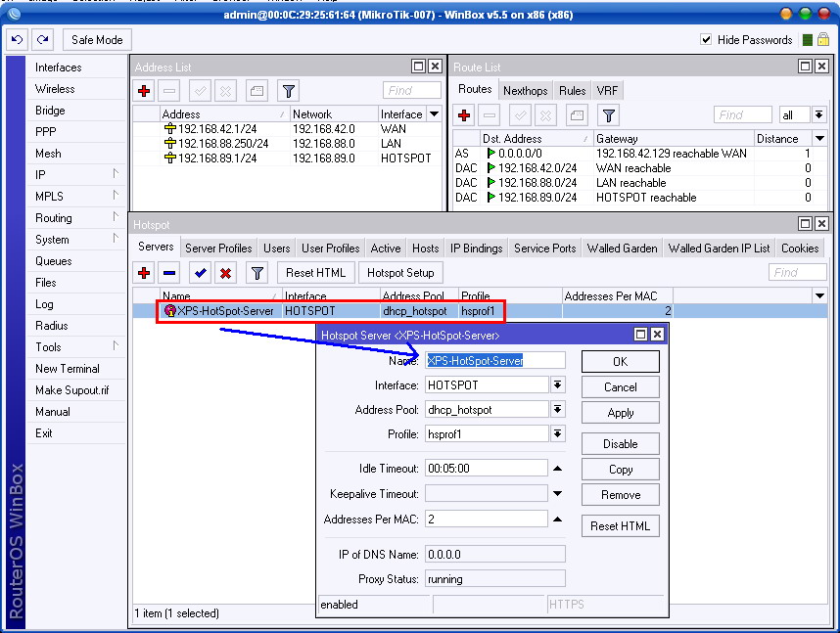
Task: Switch to the Walled Garden tab
Action: 622,249
